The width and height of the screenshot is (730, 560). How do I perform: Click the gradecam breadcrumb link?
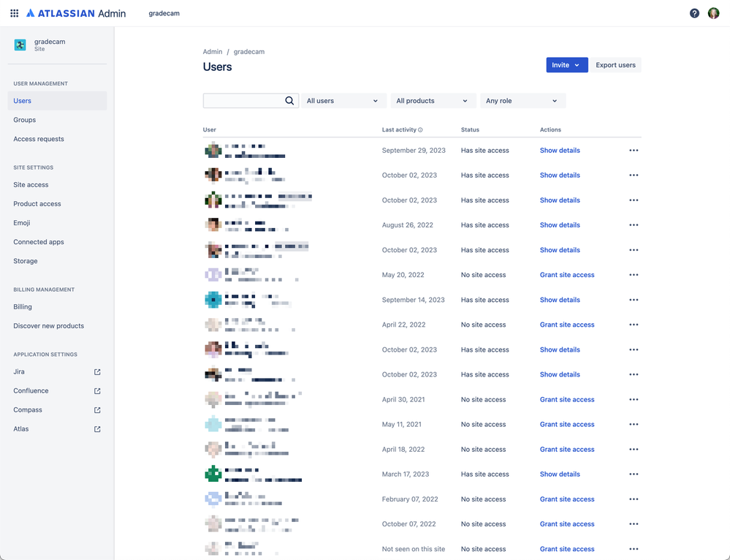(x=249, y=52)
